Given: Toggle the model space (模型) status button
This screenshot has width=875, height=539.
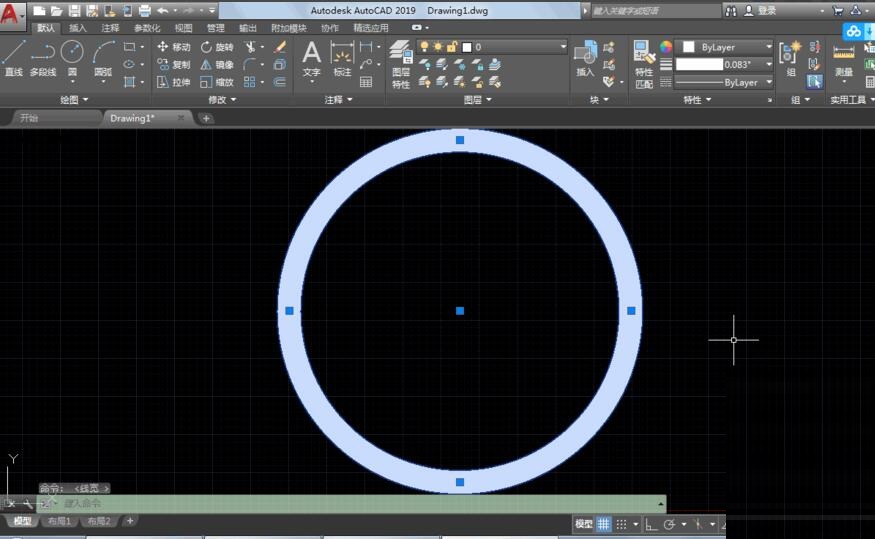Looking at the screenshot, I should pos(584,524).
